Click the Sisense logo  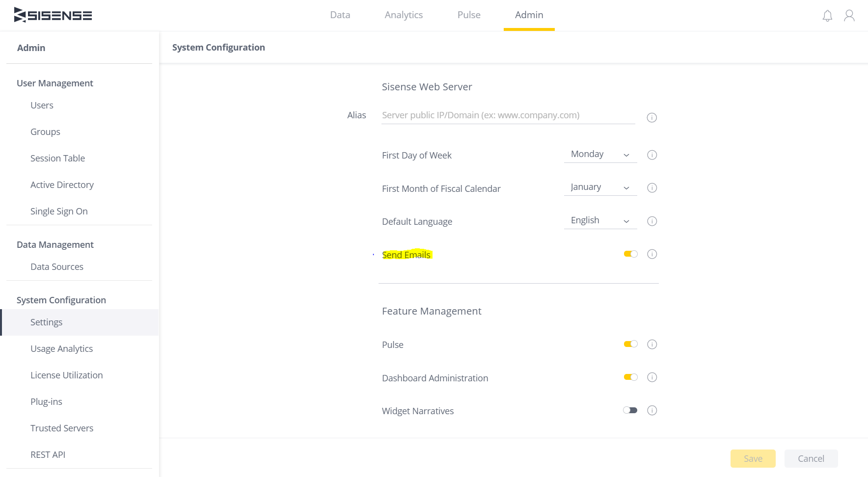[53, 15]
